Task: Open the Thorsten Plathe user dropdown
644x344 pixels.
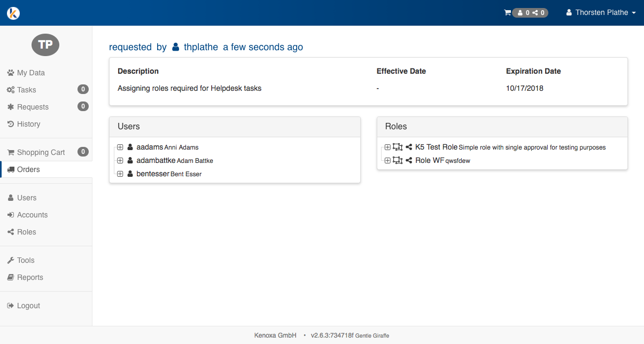Action: point(601,13)
